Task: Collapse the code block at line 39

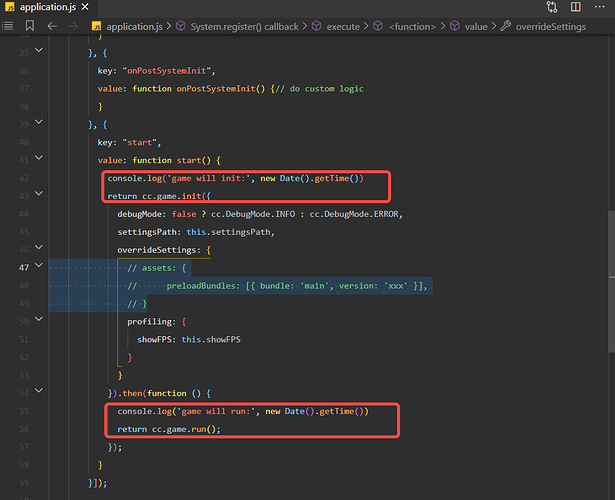Action: click(38, 124)
